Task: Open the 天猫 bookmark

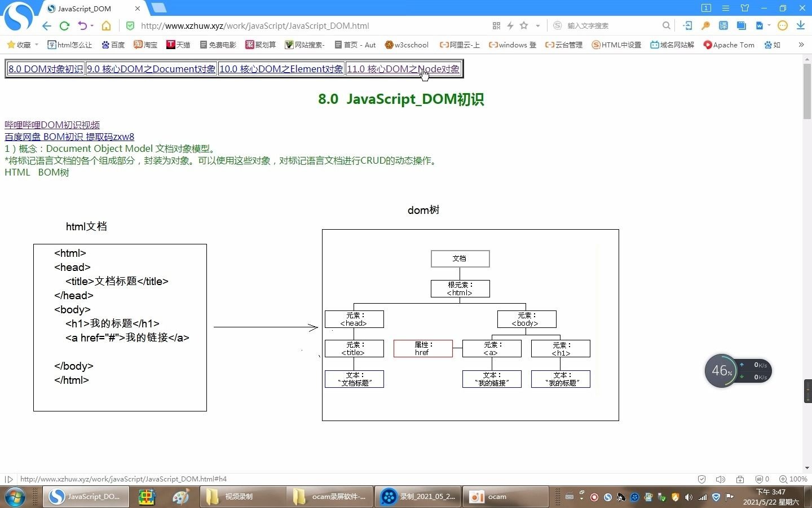Action: [178, 45]
